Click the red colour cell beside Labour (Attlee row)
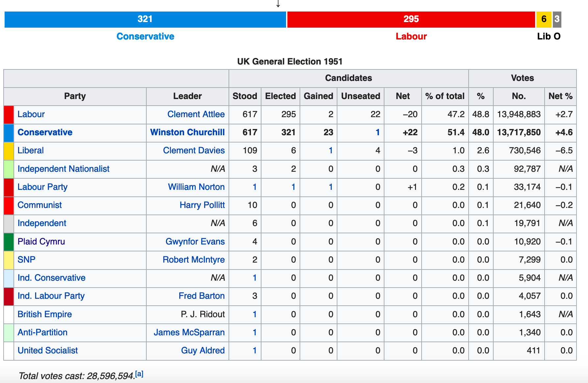588x383 pixels. pyautogui.click(x=9, y=115)
